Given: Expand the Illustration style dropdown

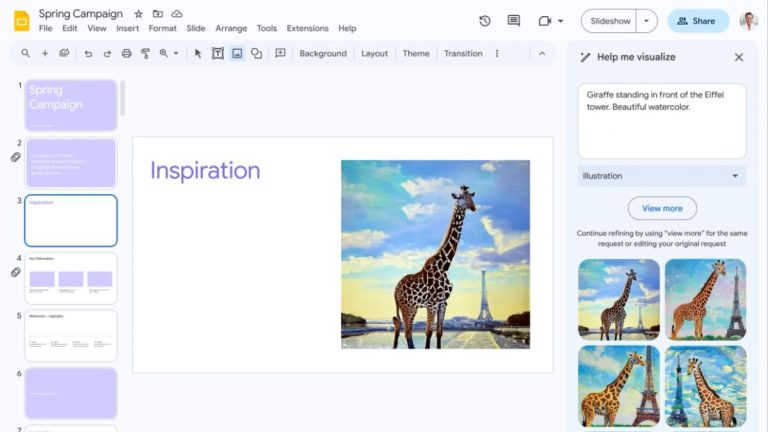Looking at the screenshot, I should 662,176.
